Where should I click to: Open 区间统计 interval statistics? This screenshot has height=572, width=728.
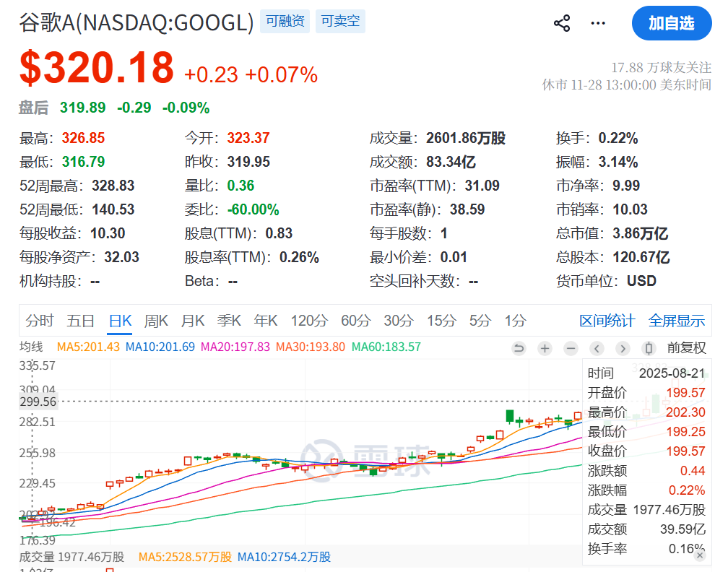pyautogui.click(x=607, y=320)
